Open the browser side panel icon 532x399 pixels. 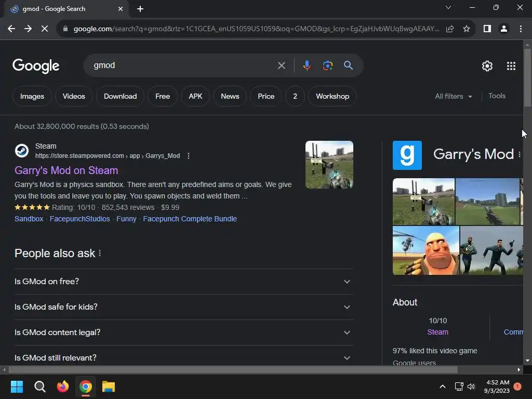pos(487,29)
